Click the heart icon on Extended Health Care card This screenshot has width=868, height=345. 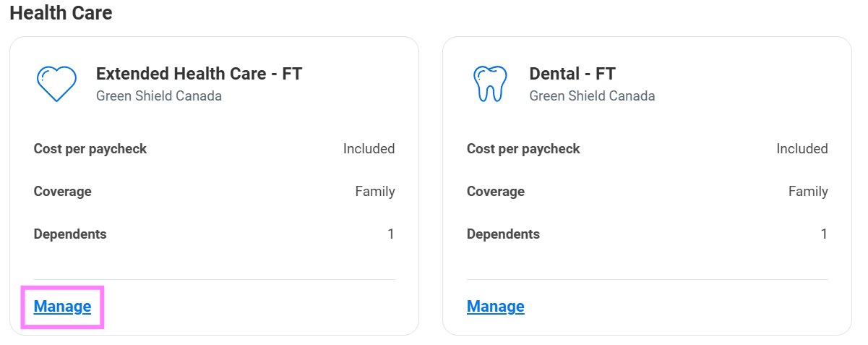(56, 83)
